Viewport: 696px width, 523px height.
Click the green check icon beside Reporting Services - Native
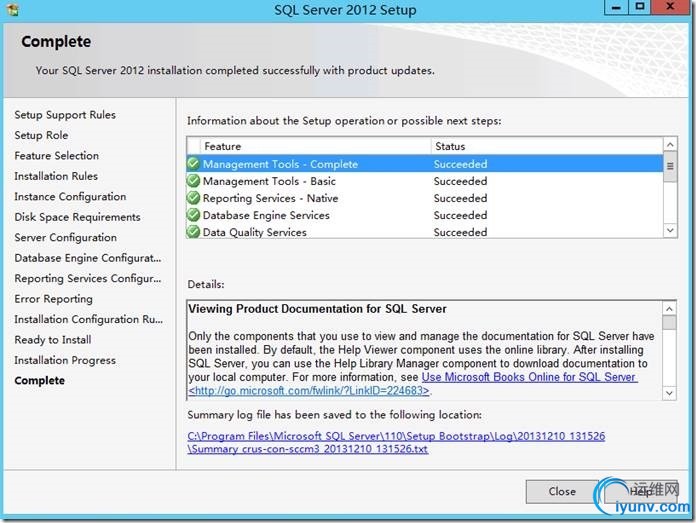pos(193,198)
